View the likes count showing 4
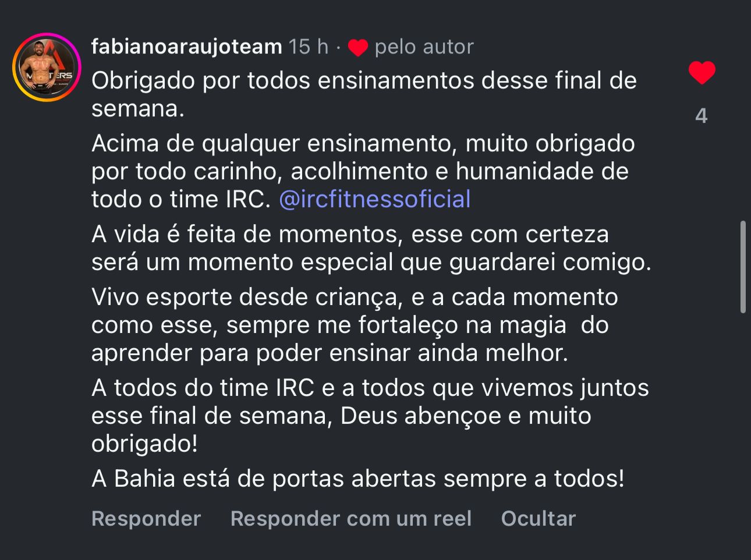The image size is (751, 560). (x=702, y=116)
